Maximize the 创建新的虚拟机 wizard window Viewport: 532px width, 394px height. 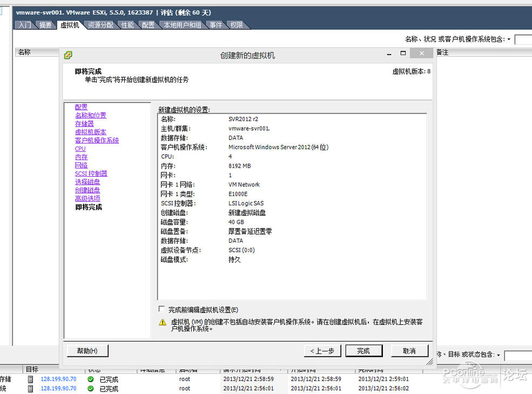(403, 54)
